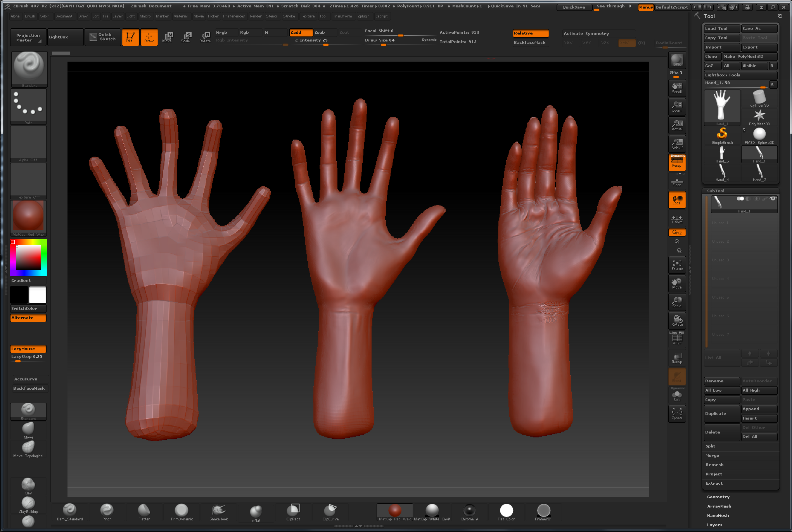This screenshot has height=532, width=792.
Task: Expand the Layers section
Action: (x=714, y=525)
